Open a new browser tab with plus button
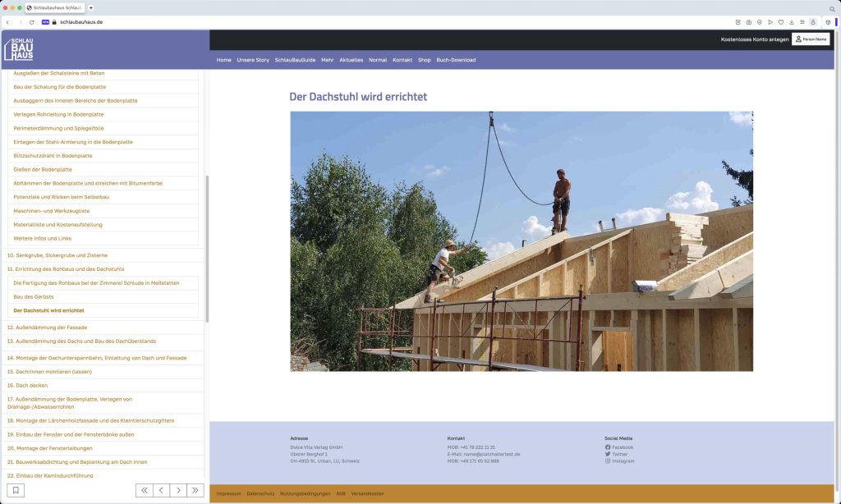841x504 pixels. pyautogui.click(x=90, y=7)
